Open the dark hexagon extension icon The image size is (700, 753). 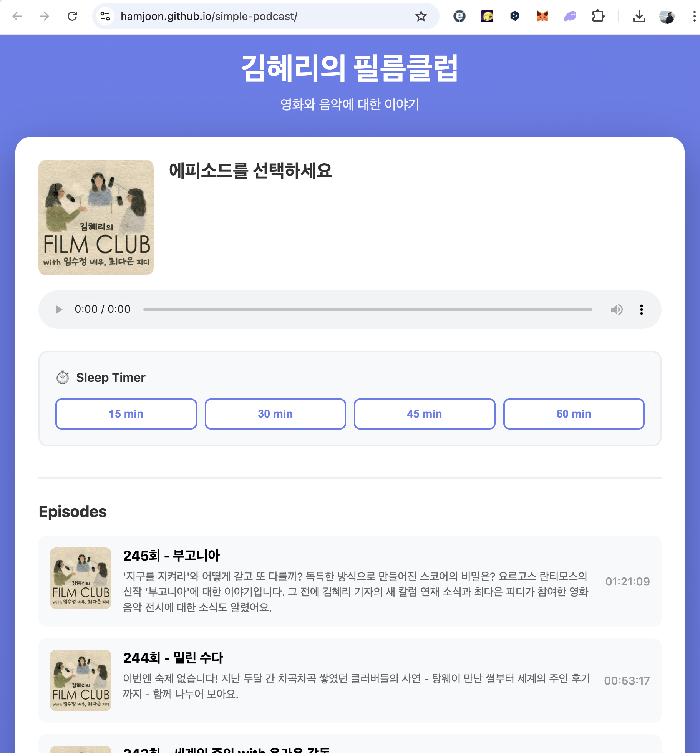point(515,16)
